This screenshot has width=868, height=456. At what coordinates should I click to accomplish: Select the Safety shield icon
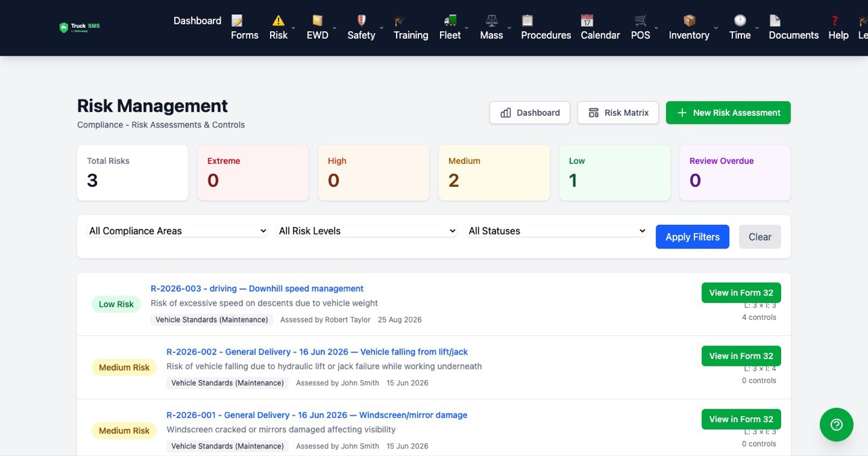click(x=361, y=21)
